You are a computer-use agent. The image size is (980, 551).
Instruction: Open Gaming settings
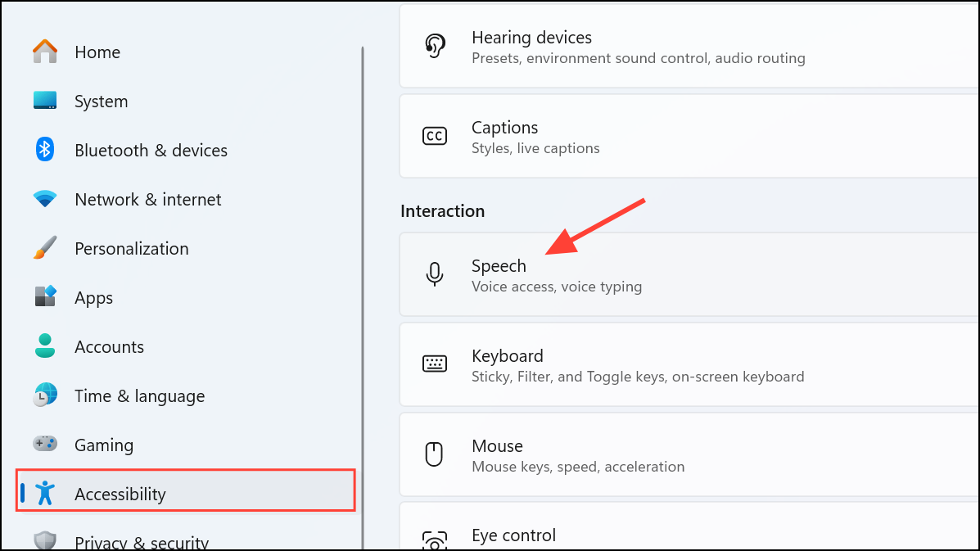coord(104,445)
